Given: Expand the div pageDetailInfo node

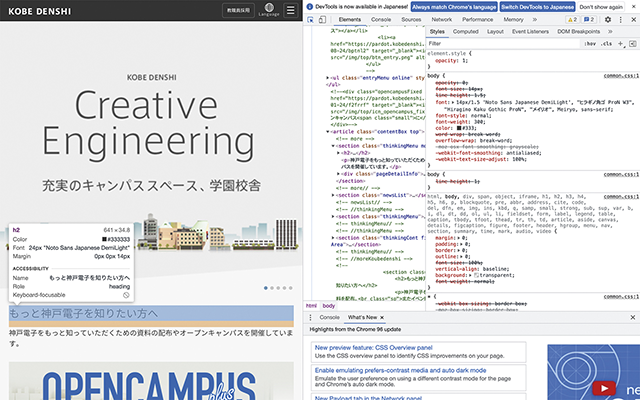Looking at the screenshot, I should (338, 174).
